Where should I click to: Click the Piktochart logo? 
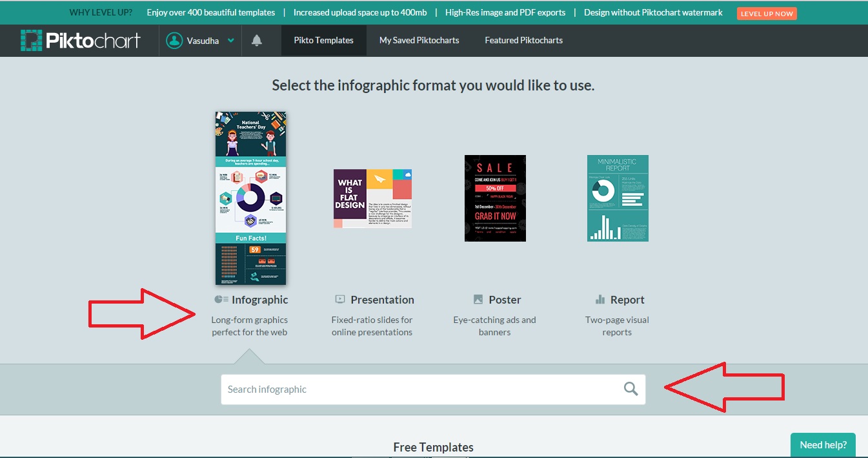[x=80, y=40]
